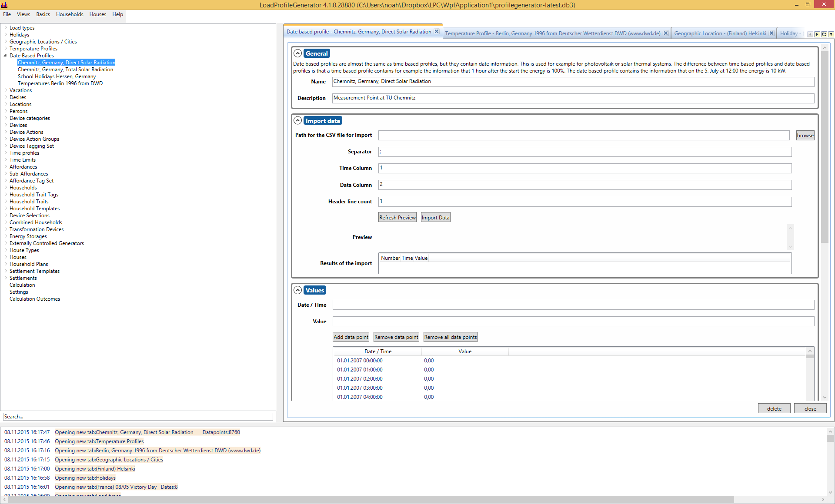This screenshot has width=835, height=504.
Task: Expand the Temperature Profiles node
Action: pos(5,49)
